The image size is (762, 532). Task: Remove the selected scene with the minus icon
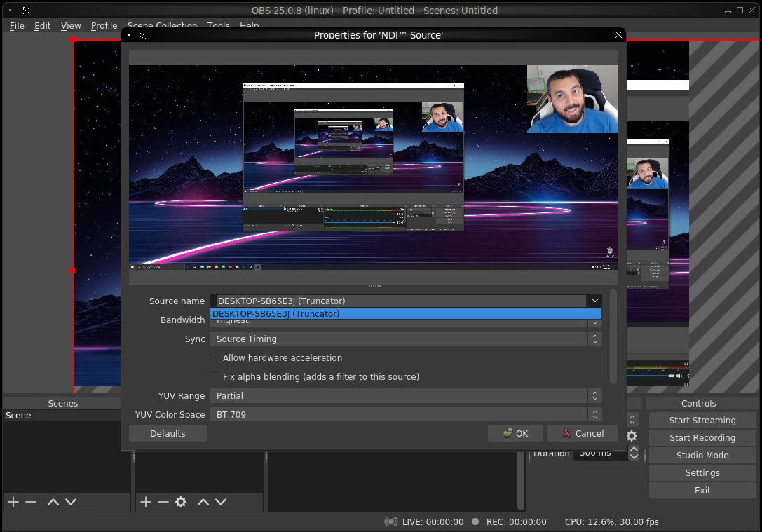click(x=31, y=502)
